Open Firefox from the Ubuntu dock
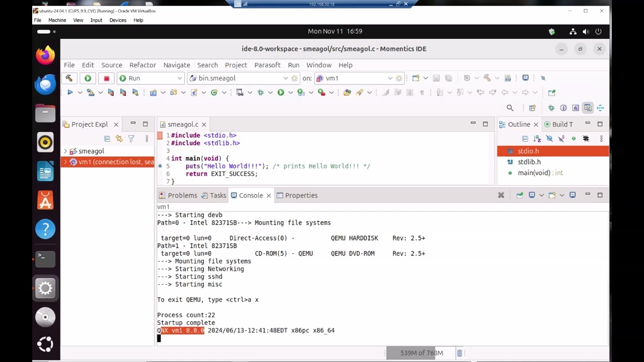 (45, 55)
